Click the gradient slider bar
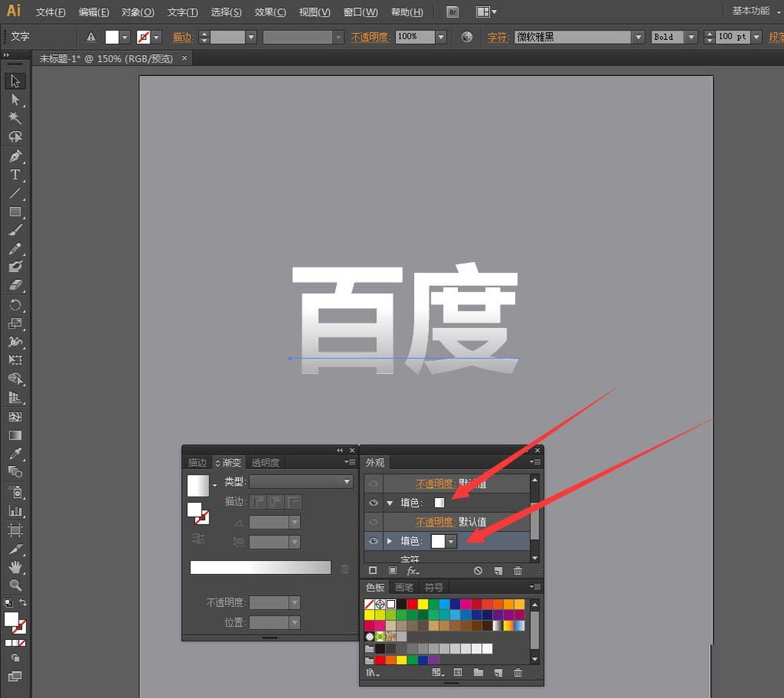Image resolution: width=784 pixels, height=698 pixels. (260, 568)
